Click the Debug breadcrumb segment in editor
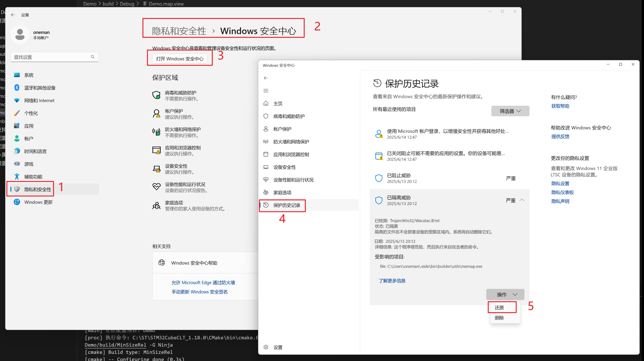This screenshot has width=644, height=361. click(x=127, y=4)
